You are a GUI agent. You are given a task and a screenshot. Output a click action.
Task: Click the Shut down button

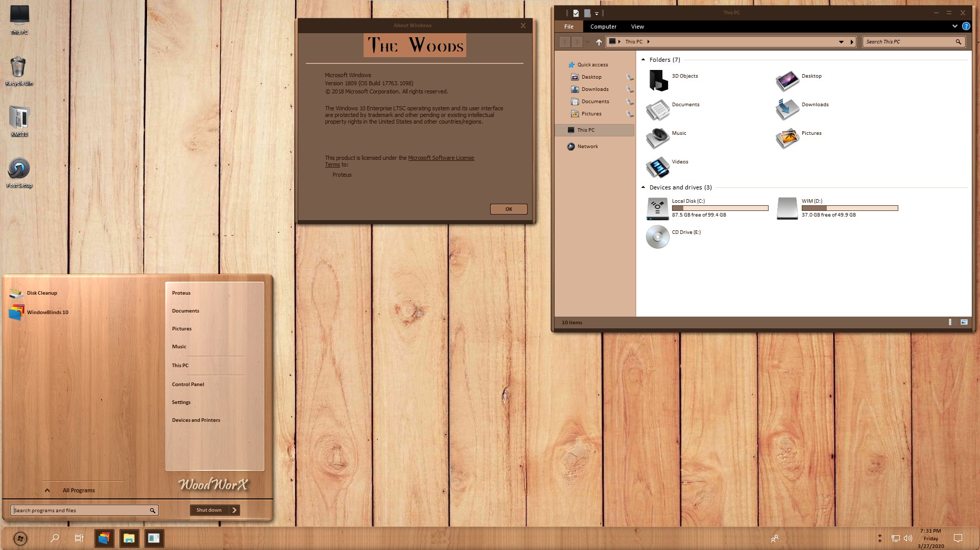[209, 510]
